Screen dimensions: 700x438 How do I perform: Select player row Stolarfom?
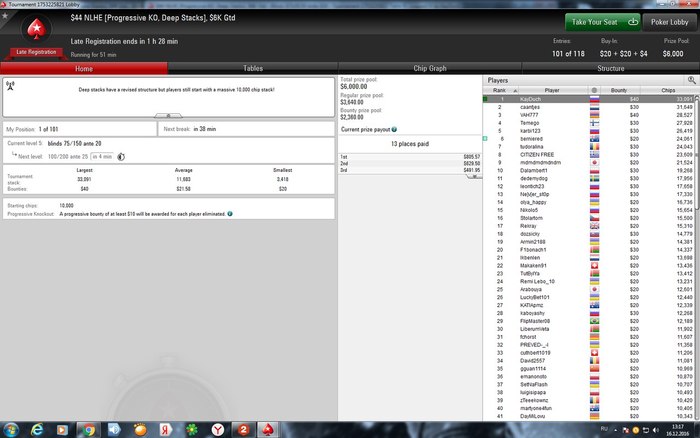(x=588, y=218)
